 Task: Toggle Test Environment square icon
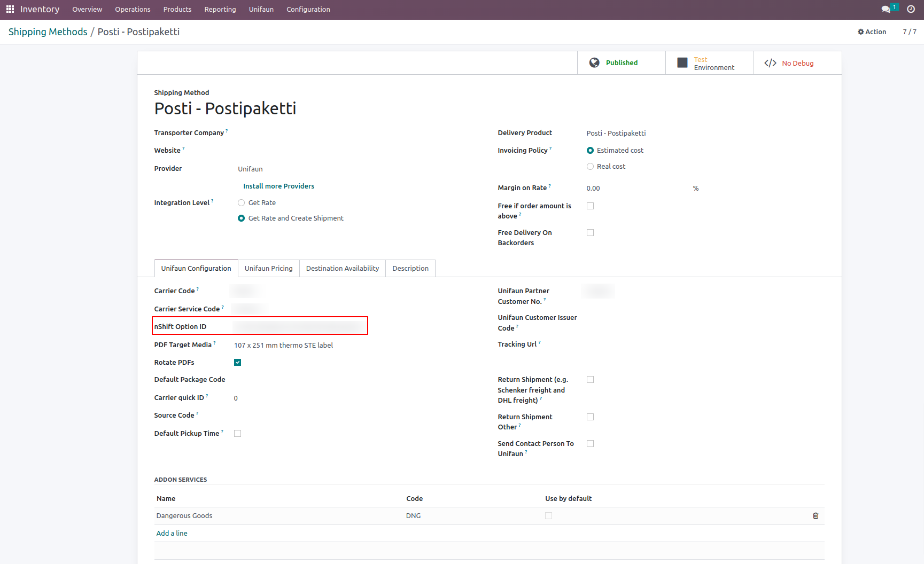pyautogui.click(x=682, y=63)
